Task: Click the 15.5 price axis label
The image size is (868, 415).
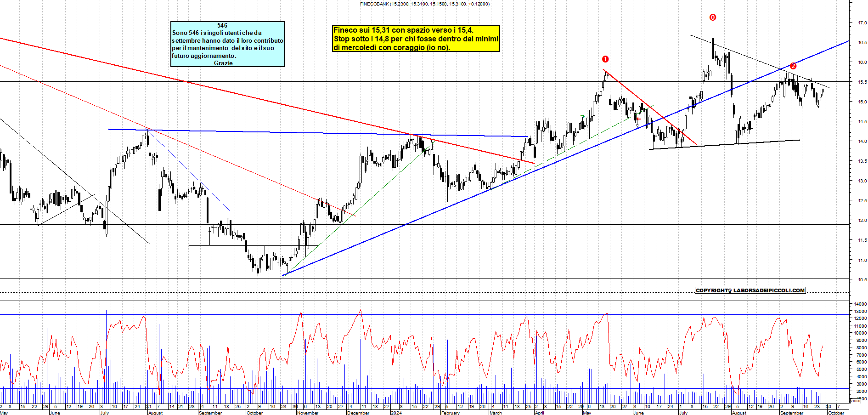Action: pos(862,82)
